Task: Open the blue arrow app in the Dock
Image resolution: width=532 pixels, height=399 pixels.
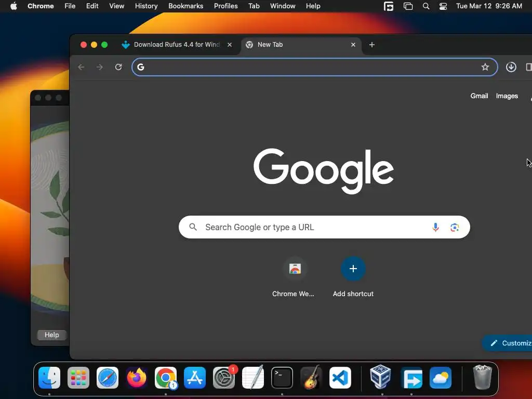Action: coord(411,378)
